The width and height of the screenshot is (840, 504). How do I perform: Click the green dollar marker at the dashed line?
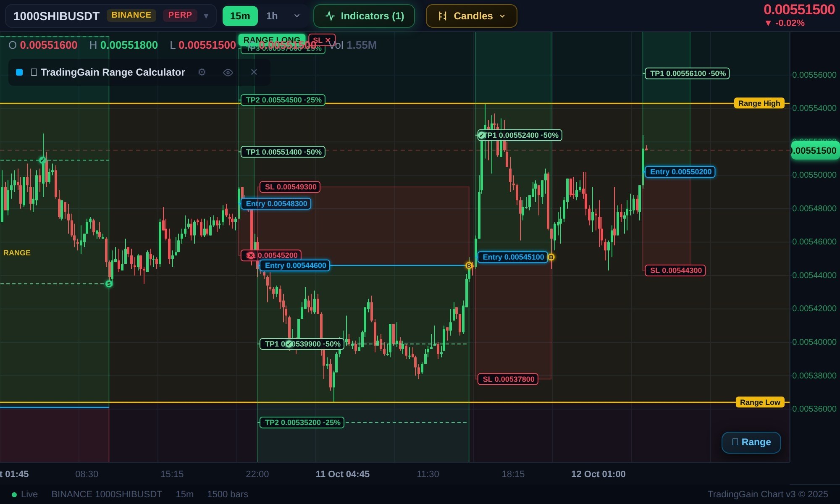point(109,284)
